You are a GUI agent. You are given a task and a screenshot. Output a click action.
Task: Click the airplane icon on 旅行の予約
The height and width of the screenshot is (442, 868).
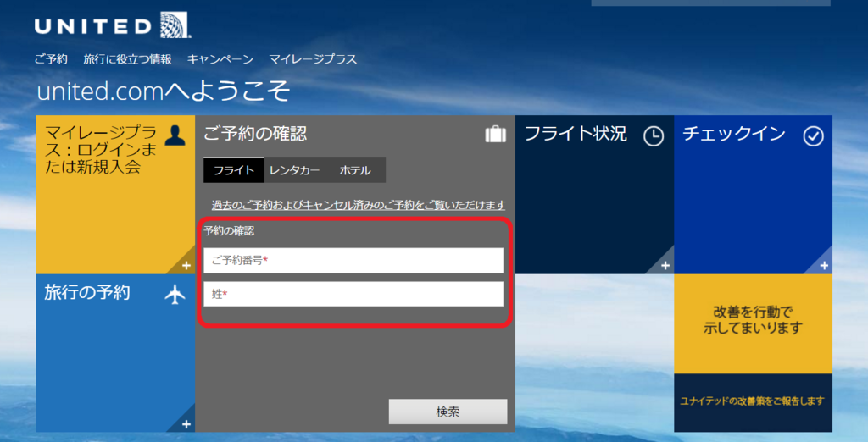click(175, 296)
